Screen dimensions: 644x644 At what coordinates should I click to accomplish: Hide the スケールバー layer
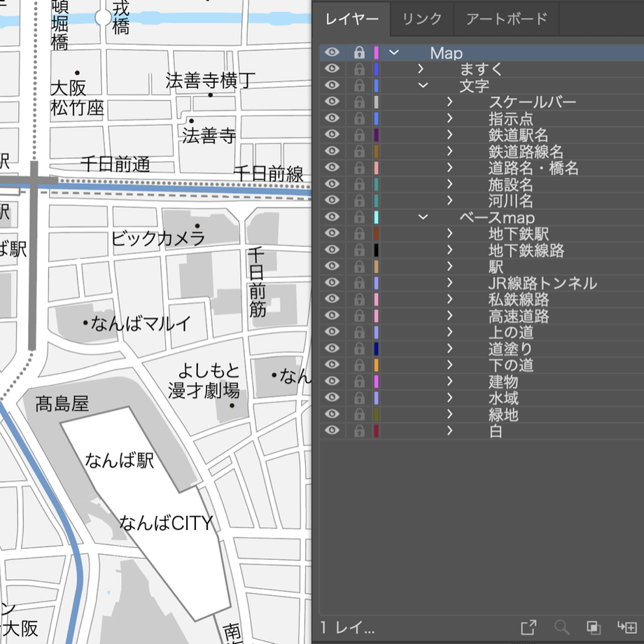tap(332, 101)
